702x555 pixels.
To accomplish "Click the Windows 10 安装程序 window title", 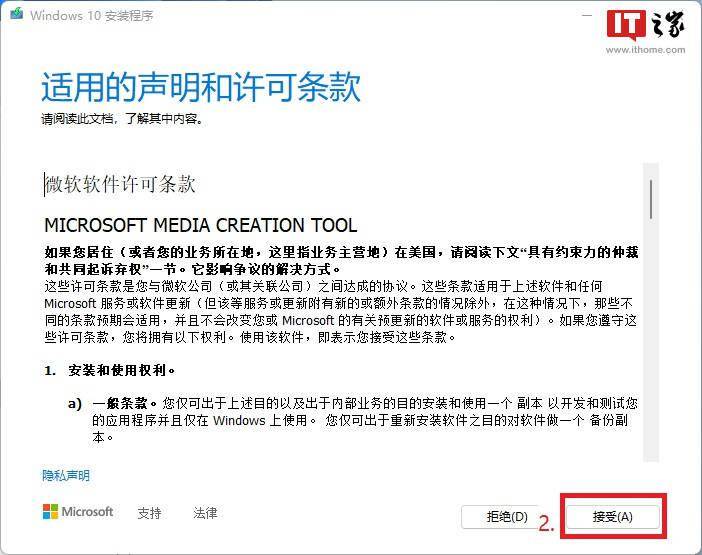I will (x=92, y=16).
